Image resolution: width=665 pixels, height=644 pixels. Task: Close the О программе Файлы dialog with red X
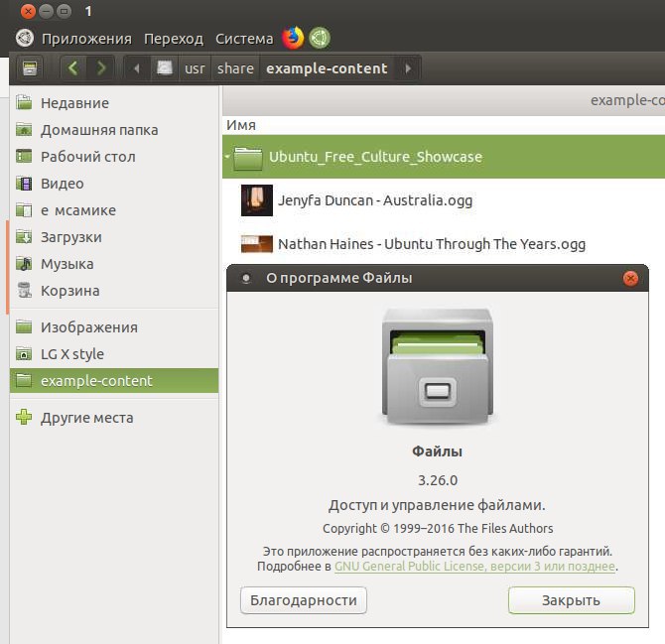click(x=630, y=279)
